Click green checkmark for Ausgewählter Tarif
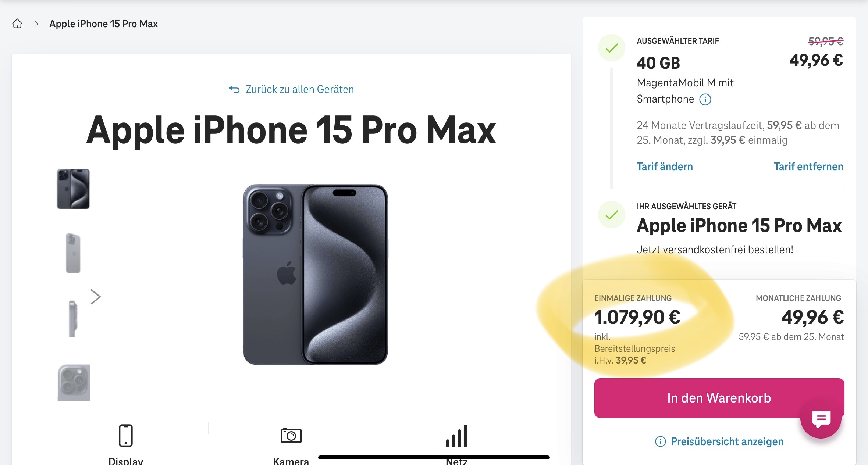 (x=612, y=48)
